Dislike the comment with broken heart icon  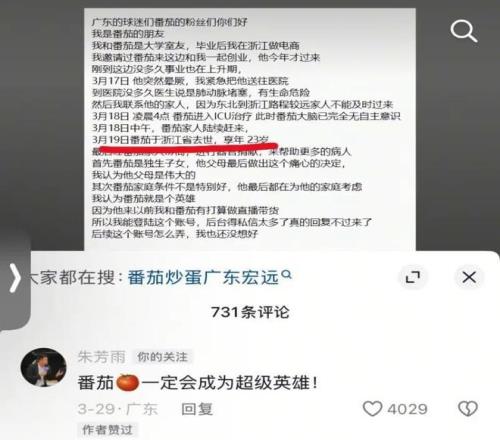pyautogui.click(x=468, y=409)
